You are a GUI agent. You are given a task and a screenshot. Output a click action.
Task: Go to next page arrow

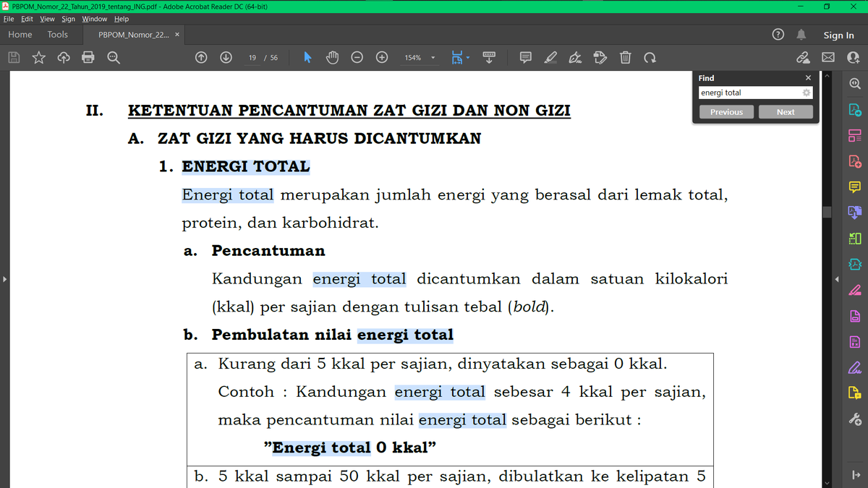coord(226,57)
